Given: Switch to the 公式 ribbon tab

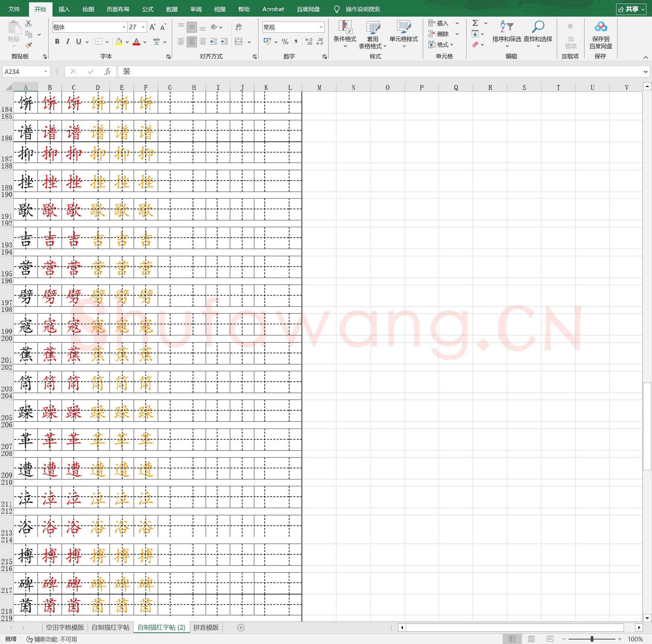Looking at the screenshot, I should point(147,9).
